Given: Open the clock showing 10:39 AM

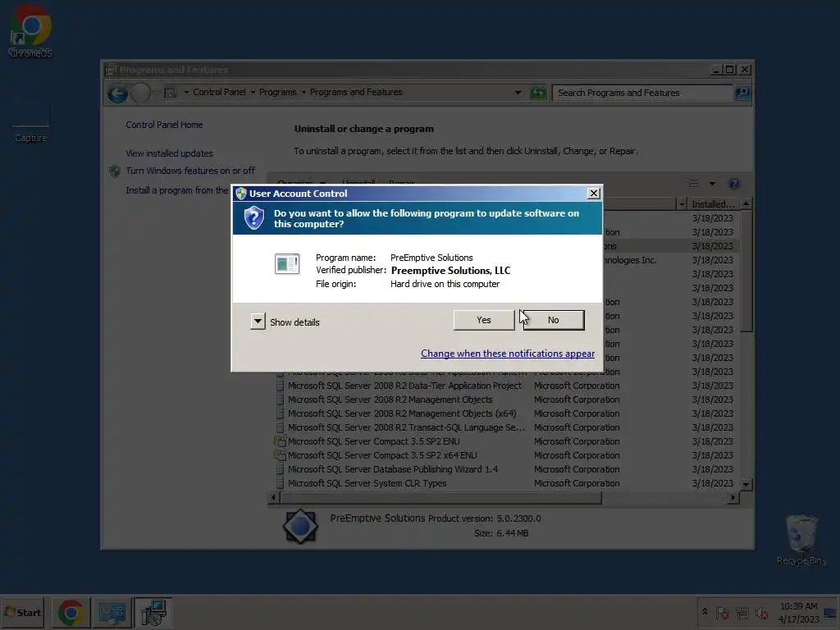Looking at the screenshot, I should tap(798, 613).
